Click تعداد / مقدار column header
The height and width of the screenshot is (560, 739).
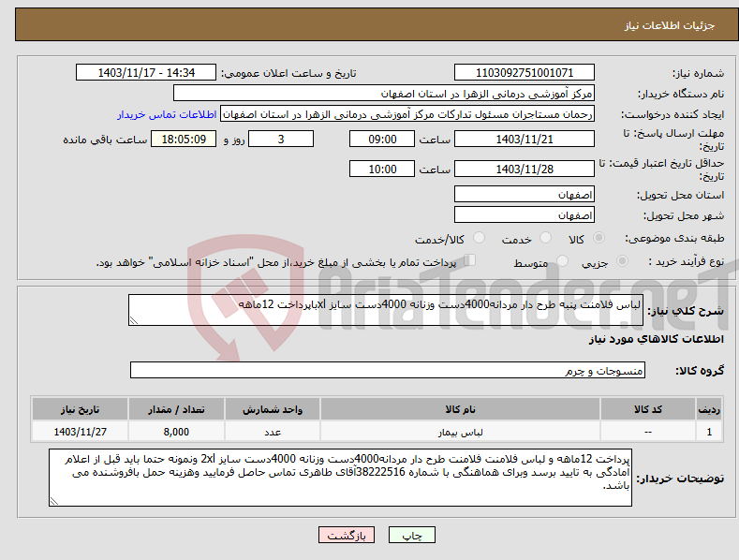tap(176, 409)
